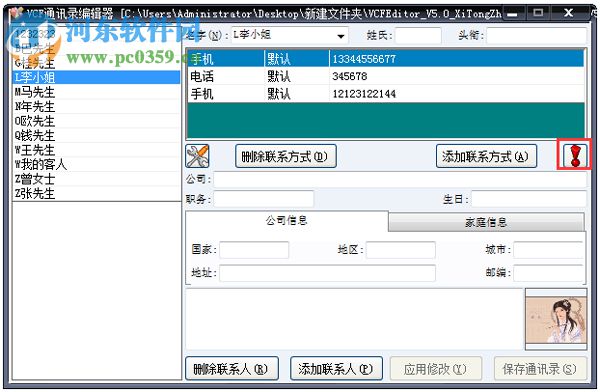Viewport: 600px width, 392px height.
Task: Select contact O欧先生 in the list
Action: pyautogui.click(x=96, y=121)
